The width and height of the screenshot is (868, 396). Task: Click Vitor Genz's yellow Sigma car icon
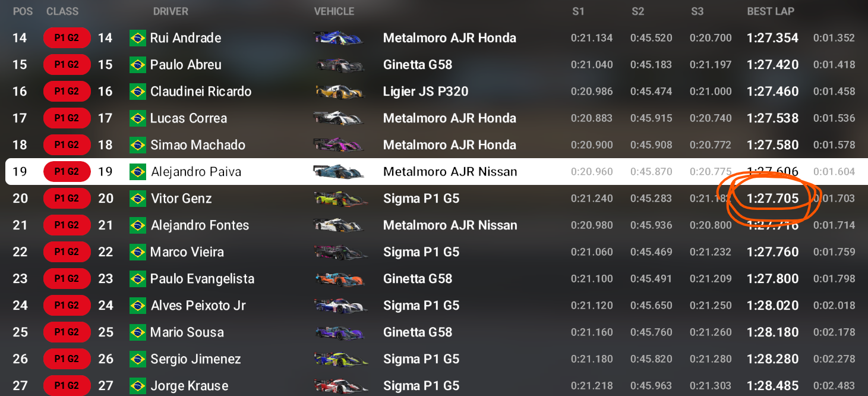(338, 199)
